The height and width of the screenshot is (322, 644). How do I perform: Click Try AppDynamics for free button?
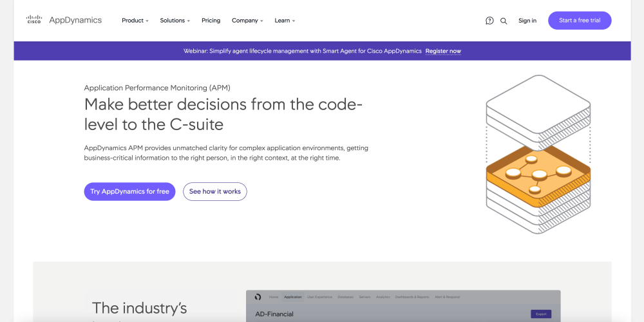pos(129,191)
